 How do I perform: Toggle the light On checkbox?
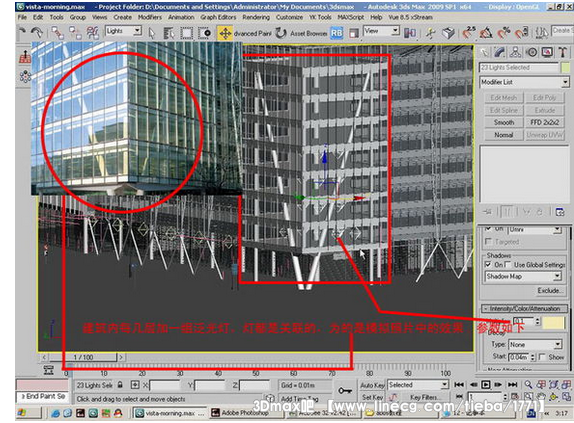[488, 228]
